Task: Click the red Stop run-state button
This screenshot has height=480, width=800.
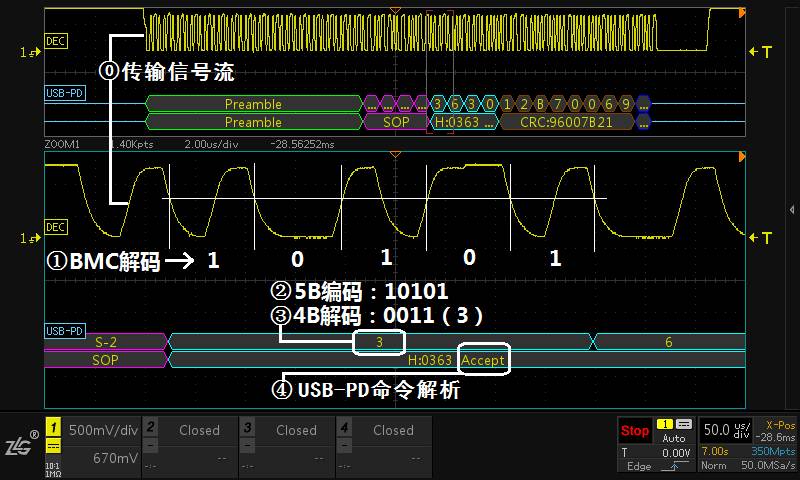Action: tap(635, 431)
